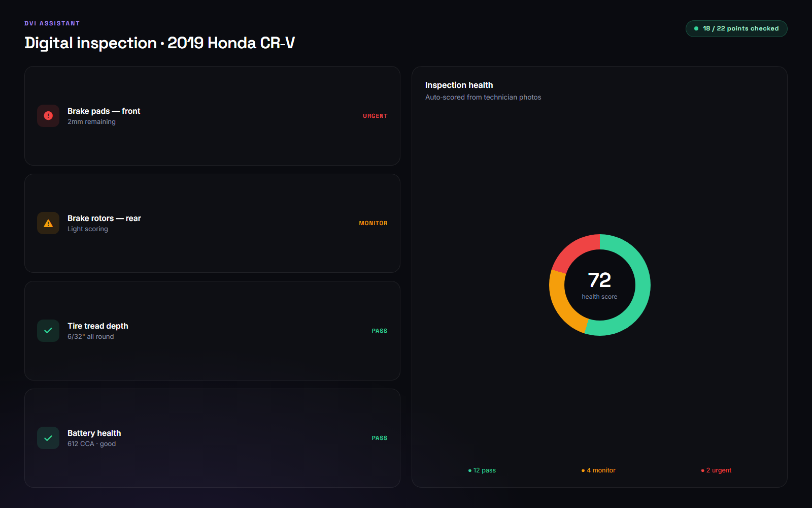Click the orange warning triangle for Brake rotors

(x=48, y=224)
